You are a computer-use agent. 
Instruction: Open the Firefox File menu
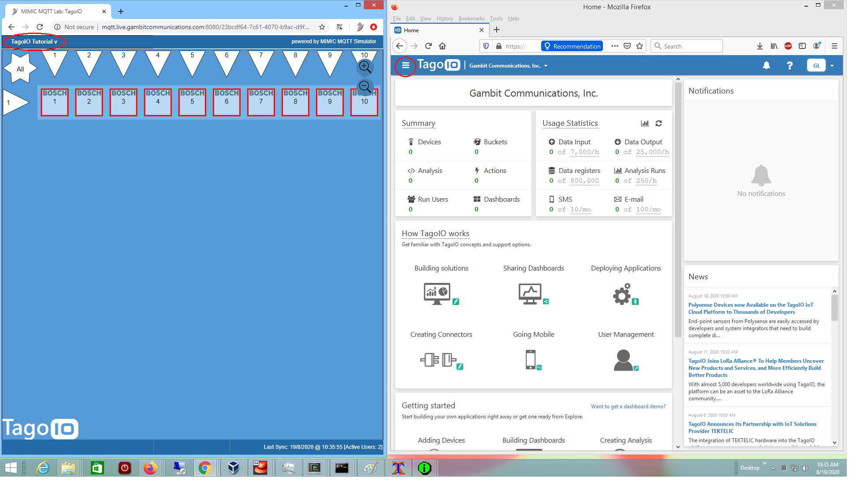pyautogui.click(x=397, y=19)
